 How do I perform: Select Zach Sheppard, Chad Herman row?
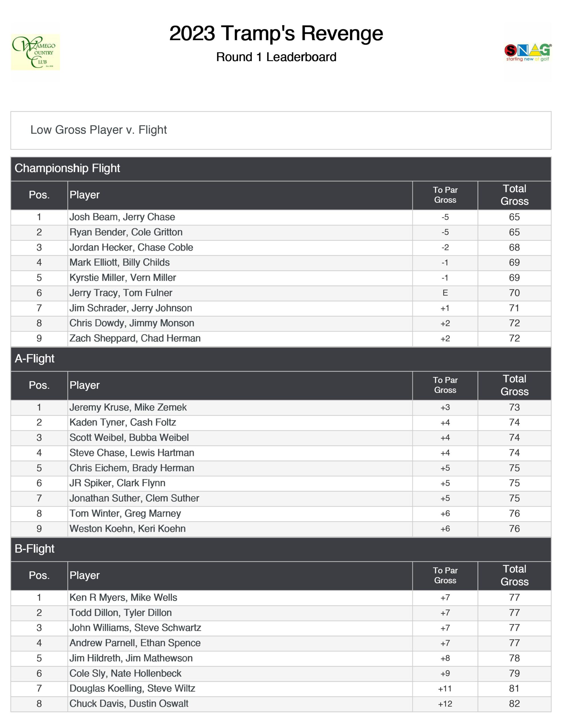click(135, 338)
